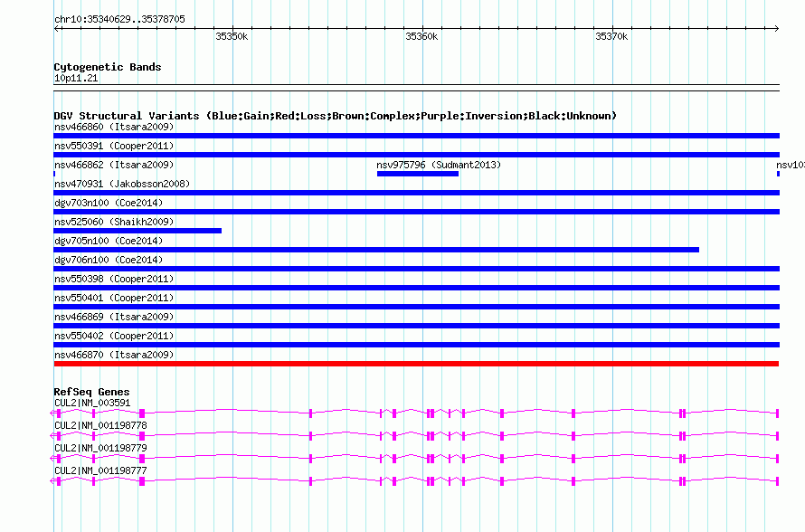Click the red loss bar for nsv466870
This screenshot has width=805, height=532.
(x=416, y=364)
